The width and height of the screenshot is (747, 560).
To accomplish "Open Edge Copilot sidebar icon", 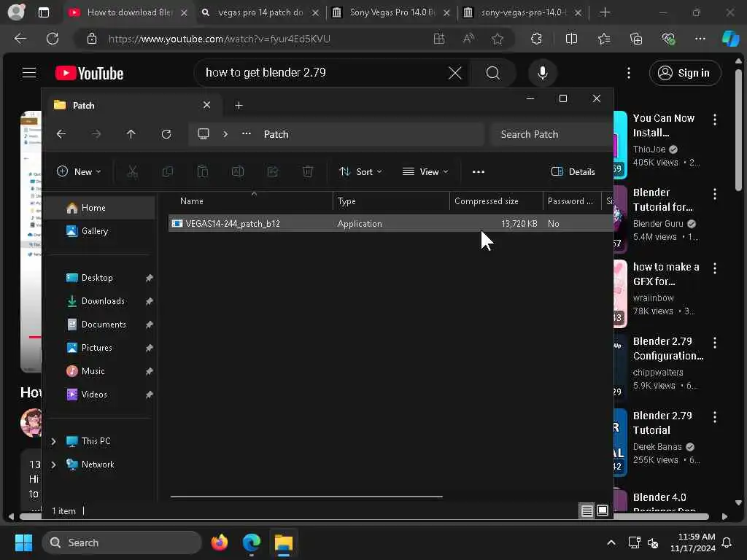I will click(729, 39).
